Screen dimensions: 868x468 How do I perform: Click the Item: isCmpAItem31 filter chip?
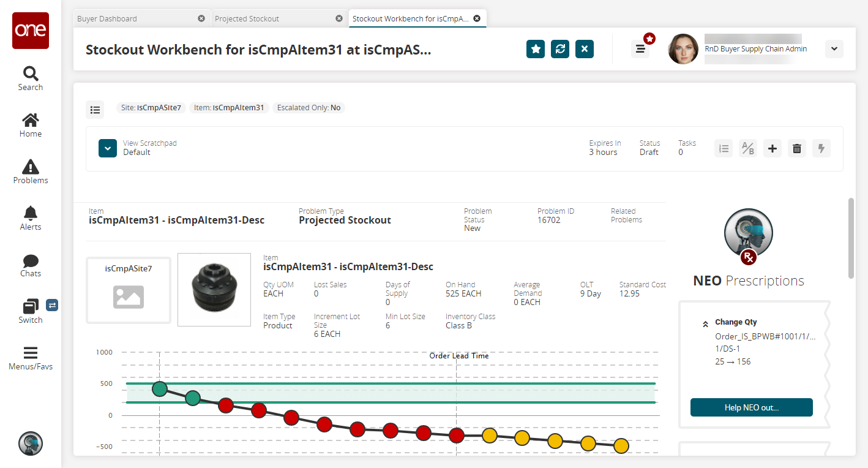coord(229,108)
